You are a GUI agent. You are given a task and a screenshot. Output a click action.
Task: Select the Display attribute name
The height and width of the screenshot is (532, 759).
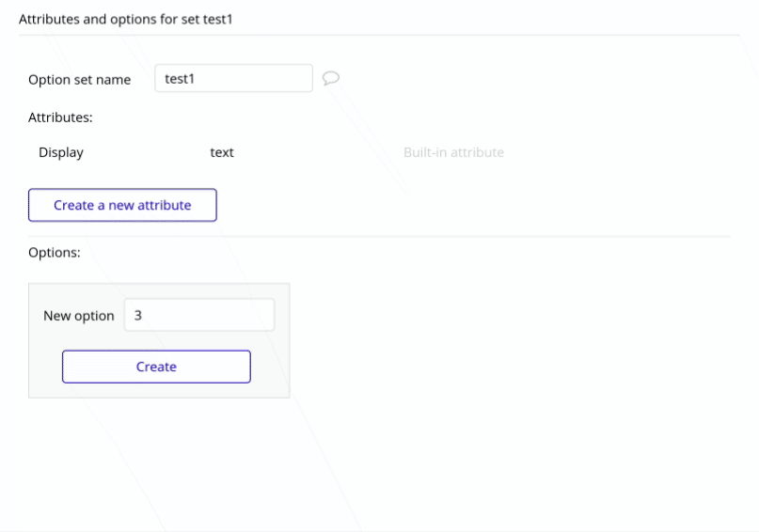pyautogui.click(x=61, y=152)
